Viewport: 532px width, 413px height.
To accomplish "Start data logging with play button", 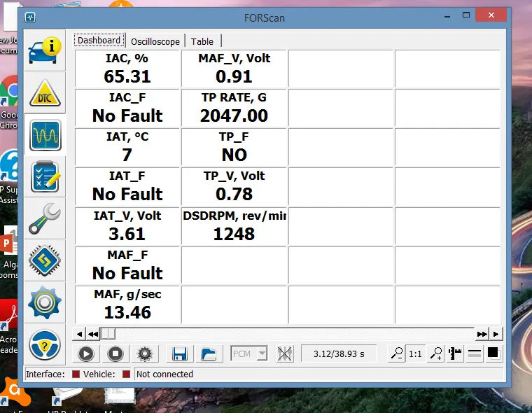I will (86, 354).
